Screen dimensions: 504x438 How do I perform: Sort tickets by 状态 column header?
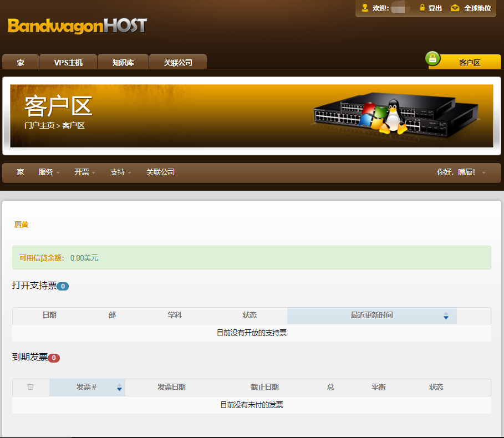pos(250,315)
